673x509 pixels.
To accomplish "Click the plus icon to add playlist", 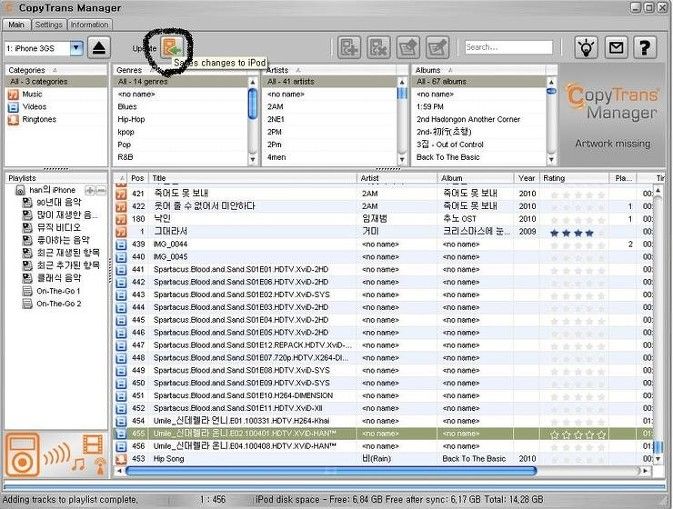I will click(x=90, y=190).
